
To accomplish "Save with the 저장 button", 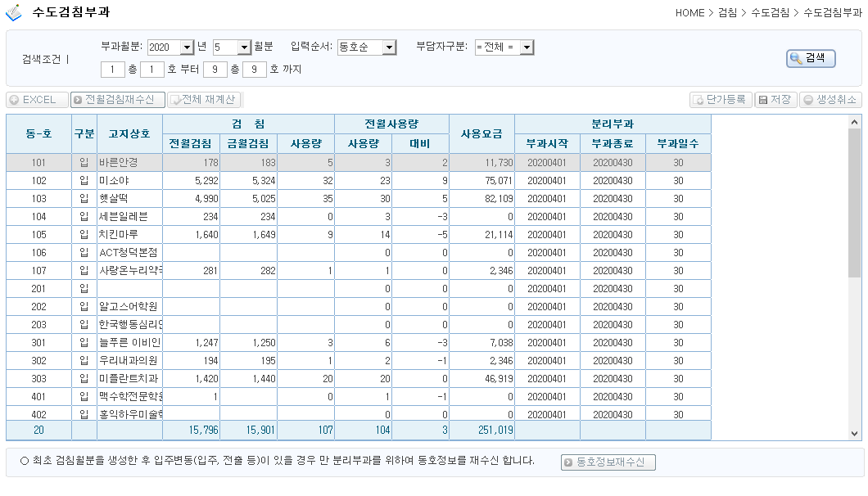I will tap(775, 100).
